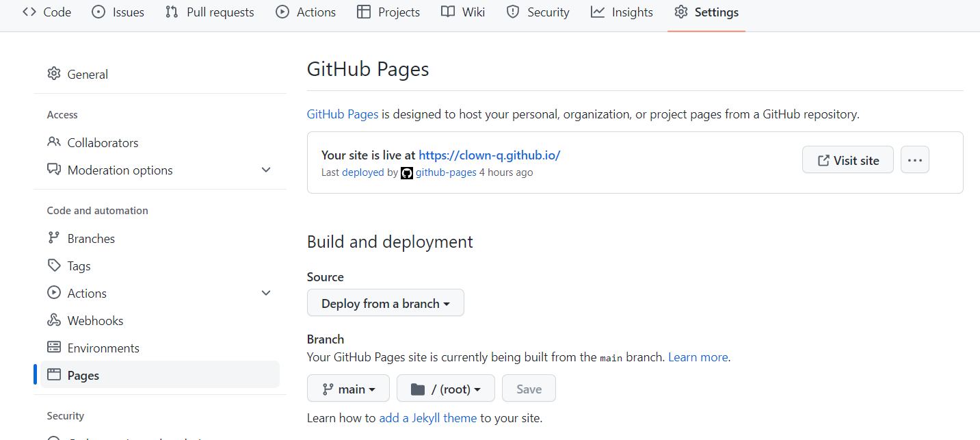This screenshot has width=980, height=440.
Task: Click the Visit site button
Action: (848, 160)
